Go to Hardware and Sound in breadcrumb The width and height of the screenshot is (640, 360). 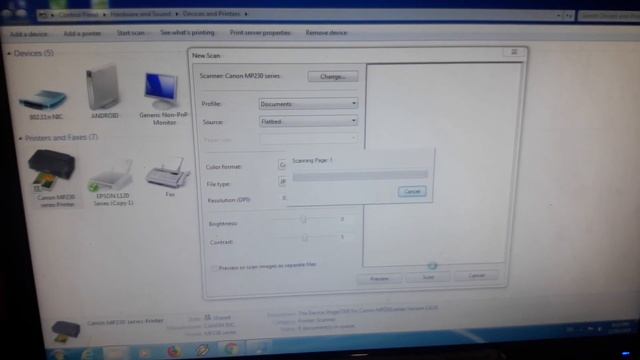pos(141,14)
